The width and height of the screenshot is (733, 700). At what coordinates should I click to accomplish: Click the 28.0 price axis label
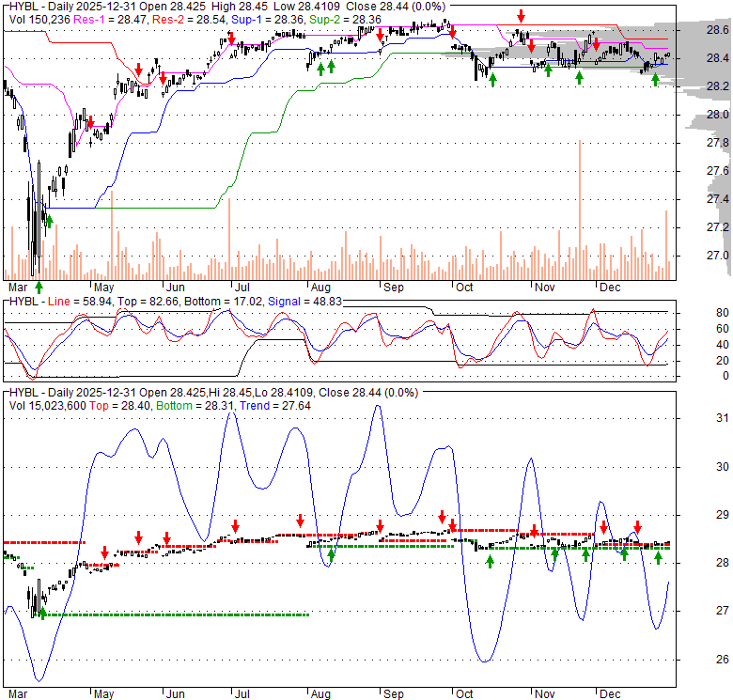[x=718, y=115]
